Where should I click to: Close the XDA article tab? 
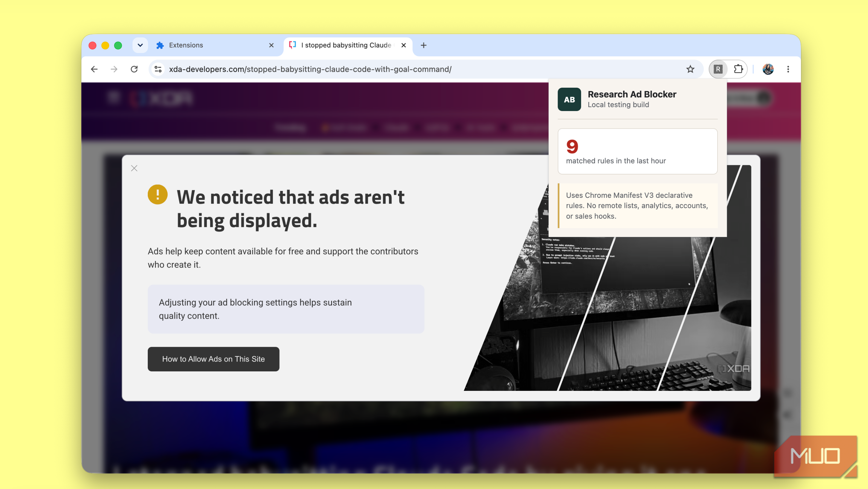click(403, 45)
